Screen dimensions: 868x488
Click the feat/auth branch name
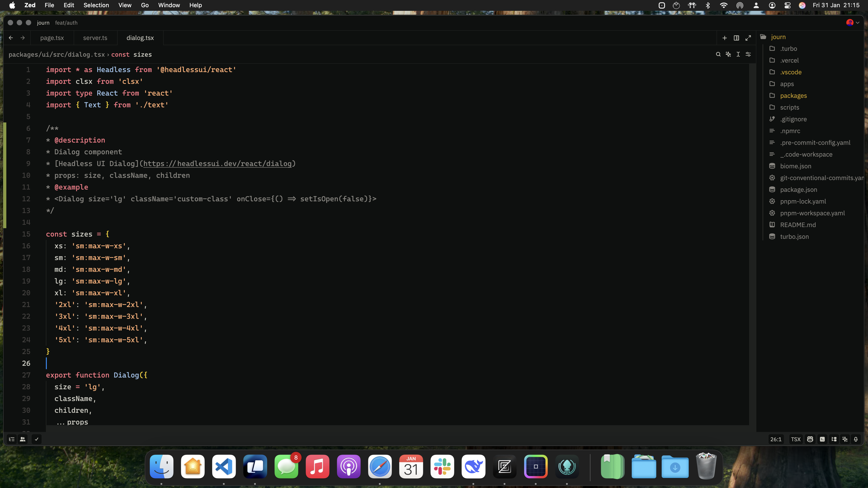coord(66,23)
